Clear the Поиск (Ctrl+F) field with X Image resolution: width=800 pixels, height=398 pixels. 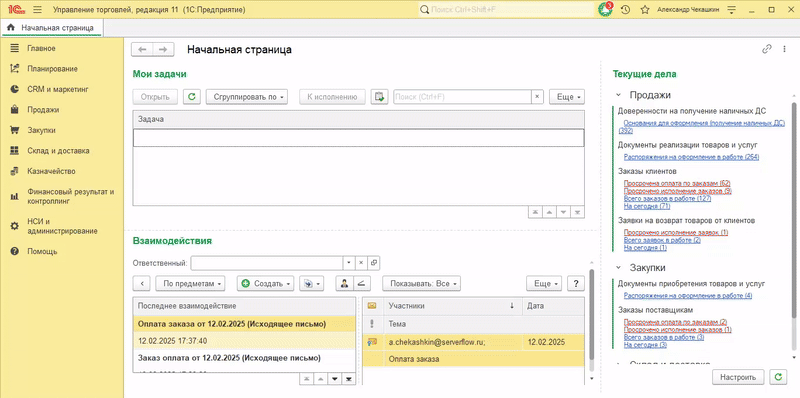(x=537, y=96)
